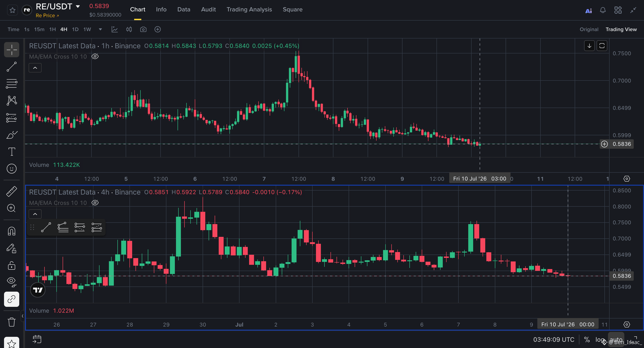Open top chart time axis settings gear
This screenshot has height=348, width=644.
click(627, 179)
